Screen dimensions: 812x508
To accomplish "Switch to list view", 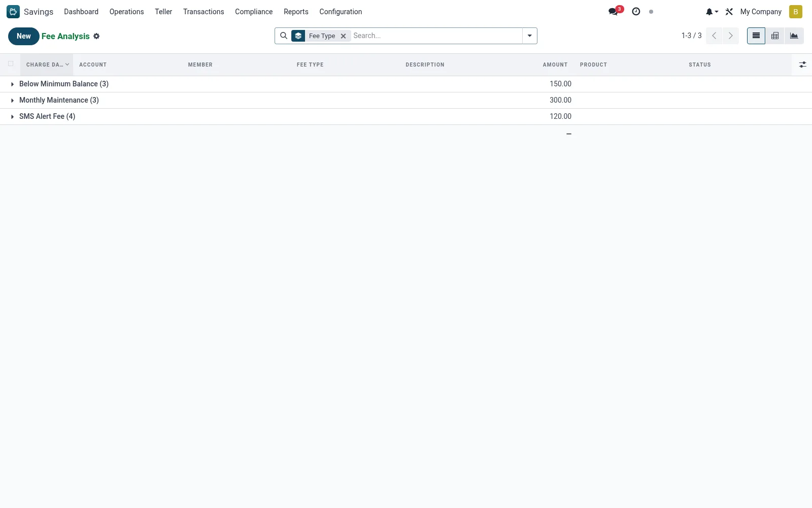I will (x=756, y=36).
